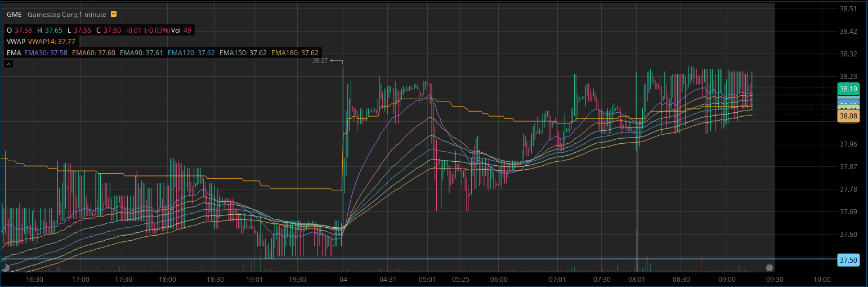
Task: Click the pale green EMA150 axis bubble
Action: (x=848, y=107)
